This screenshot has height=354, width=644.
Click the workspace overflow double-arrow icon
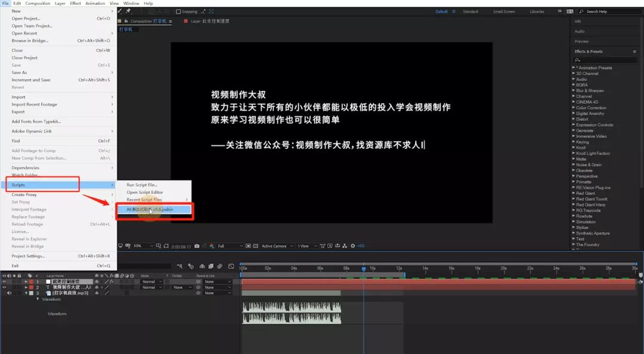pos(559,11)
